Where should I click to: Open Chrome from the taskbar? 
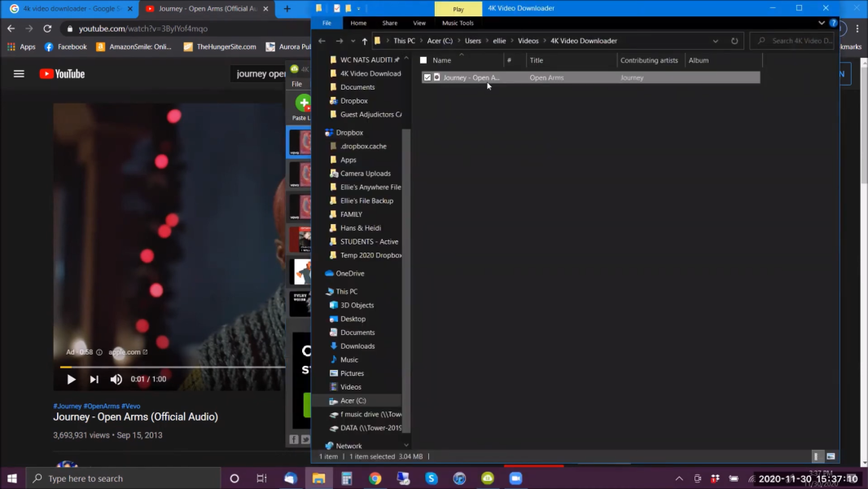pos(375,478)
